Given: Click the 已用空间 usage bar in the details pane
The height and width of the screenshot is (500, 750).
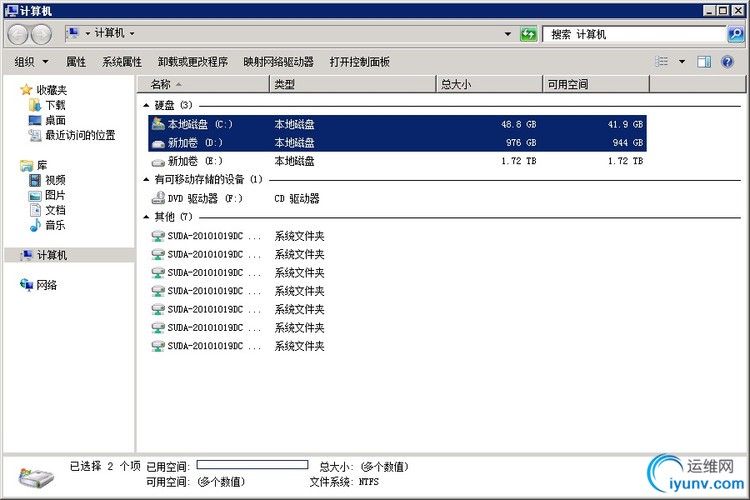Looking at the screenshot, I should click(x=252, y=465).
